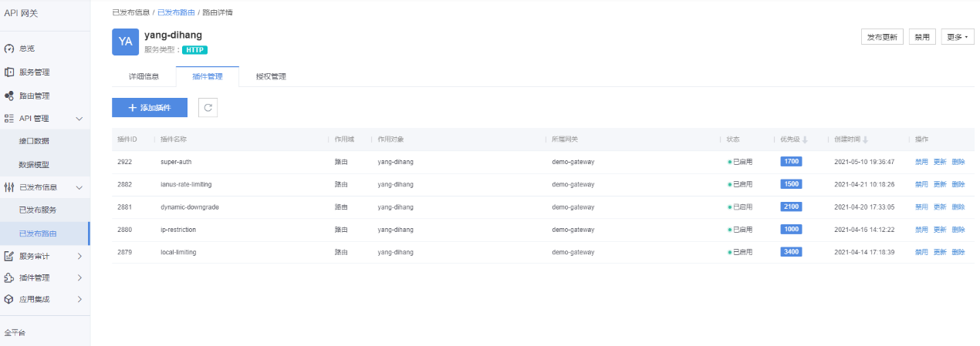Image resolution: width=980 pixels, height=346 pixels.
Task: Click the refresh icon beside 添加插件
Action: (x=208, y=108)
